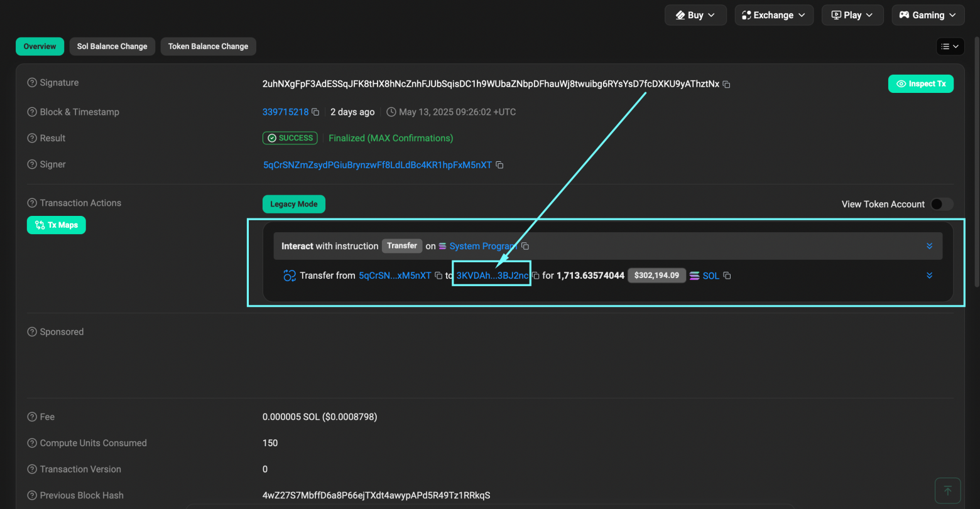Screen dimensions: 980x509
Task: Copy block number 339715218
Action: [x=315, y=112]
